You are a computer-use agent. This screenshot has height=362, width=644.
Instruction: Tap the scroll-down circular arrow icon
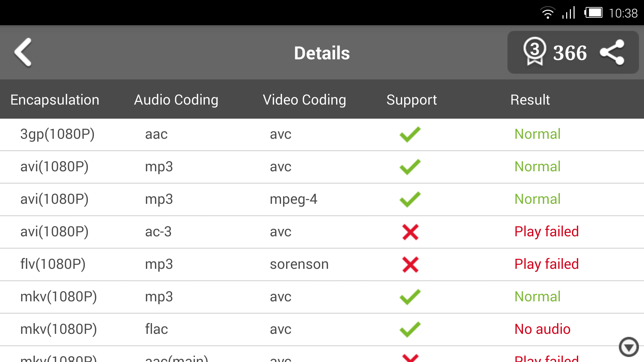tap(629, 347)
